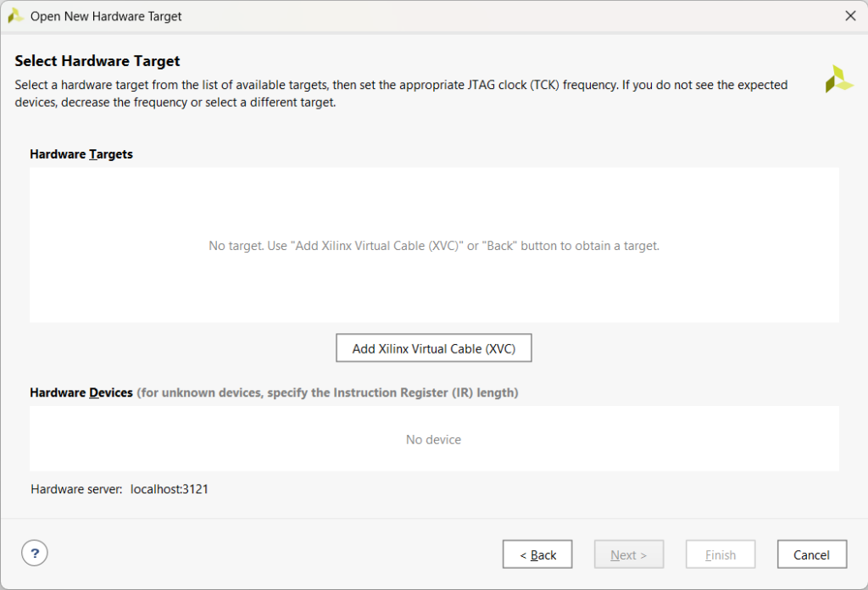Go to previous step with Back button
The image size is (868, 590).
pyautogui.click(x=537, y=554)
